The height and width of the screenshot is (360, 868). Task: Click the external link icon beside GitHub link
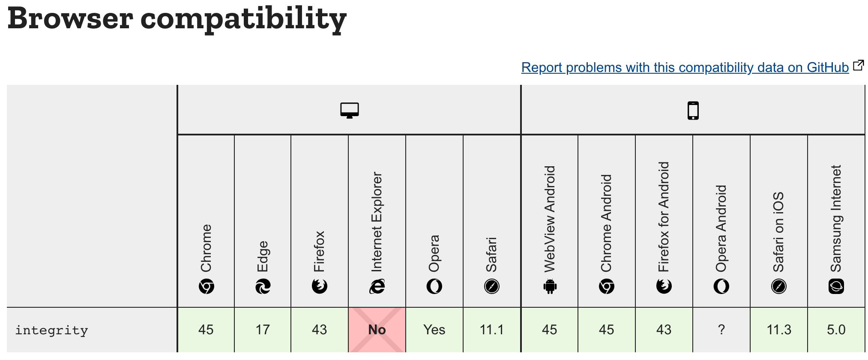click(x=859, y=65)
